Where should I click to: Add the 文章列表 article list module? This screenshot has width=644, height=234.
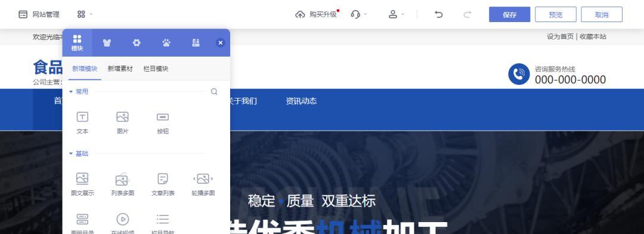pyautogui.click(x=163, y=184)
